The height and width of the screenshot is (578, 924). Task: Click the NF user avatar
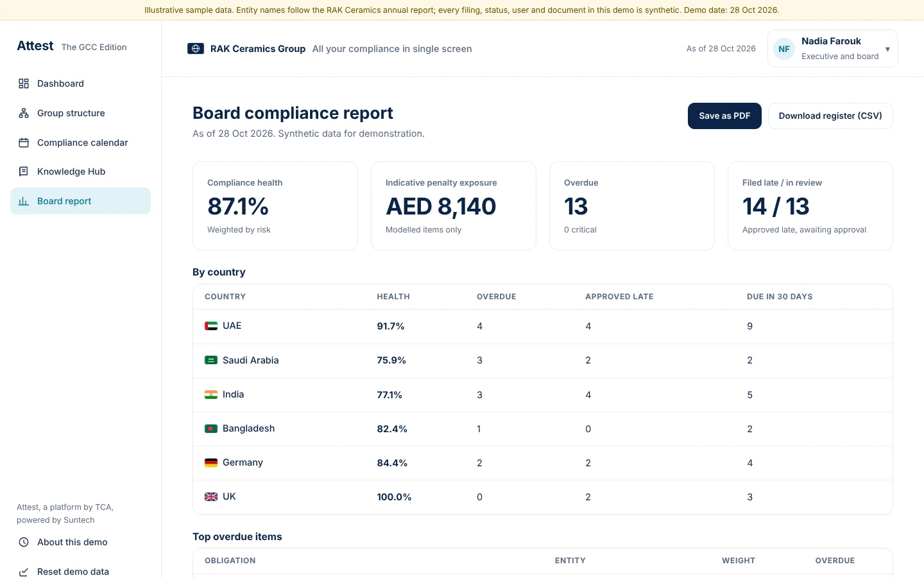(x=784, y=49)
